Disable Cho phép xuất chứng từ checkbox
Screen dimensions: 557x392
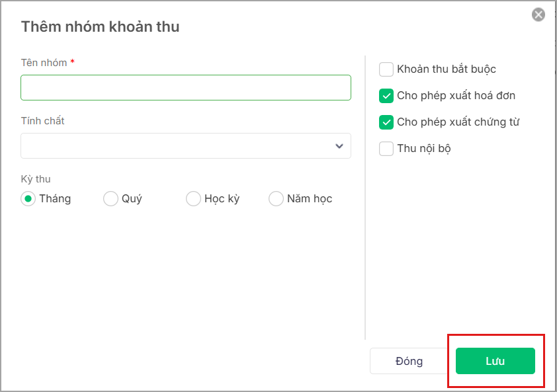(386, 122)
